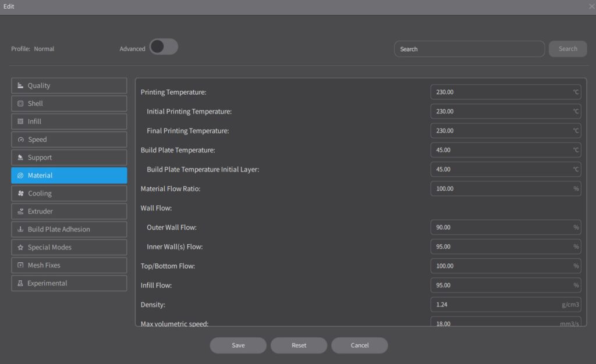
Task: Select the Outer Wall Flow input
Action: 501,227
